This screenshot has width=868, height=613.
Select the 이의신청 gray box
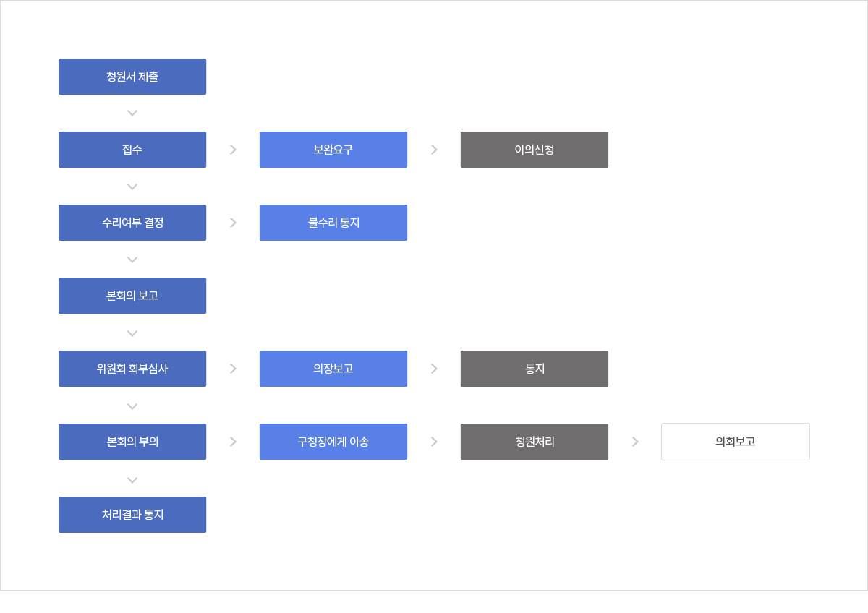point(535,150)
